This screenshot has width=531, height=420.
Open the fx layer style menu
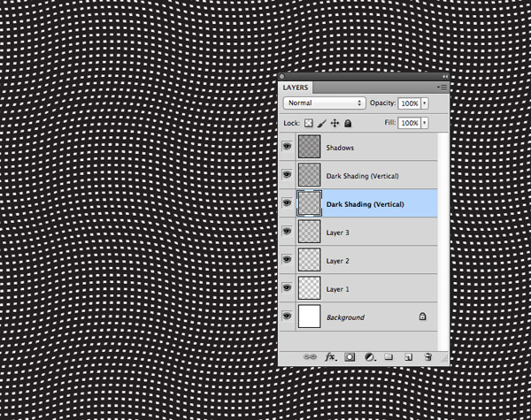331,357
